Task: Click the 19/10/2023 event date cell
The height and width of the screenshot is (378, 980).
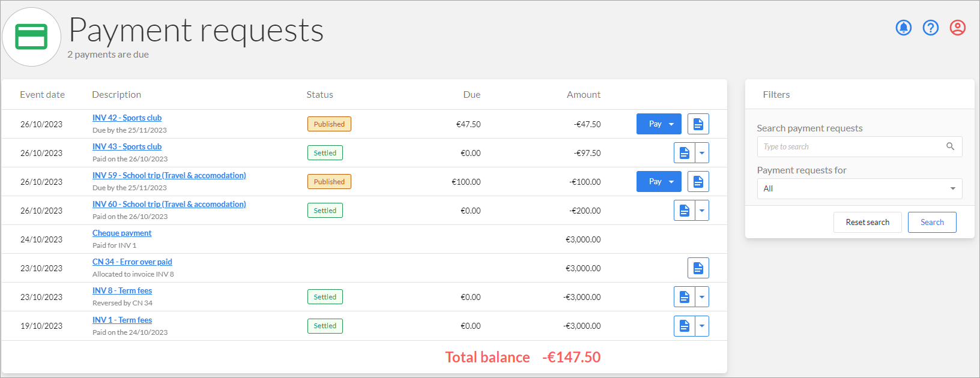Action: coord(41,326)
